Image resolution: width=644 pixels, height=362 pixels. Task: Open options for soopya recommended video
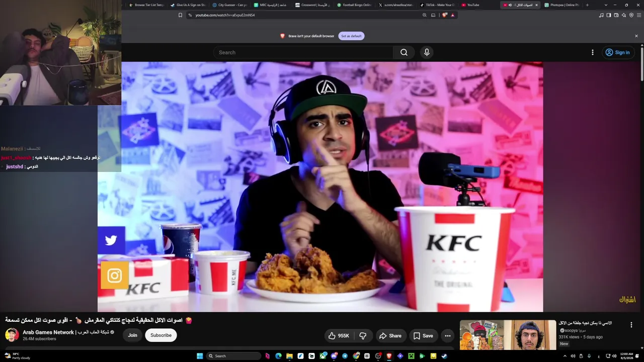click(x=631, y=325)
